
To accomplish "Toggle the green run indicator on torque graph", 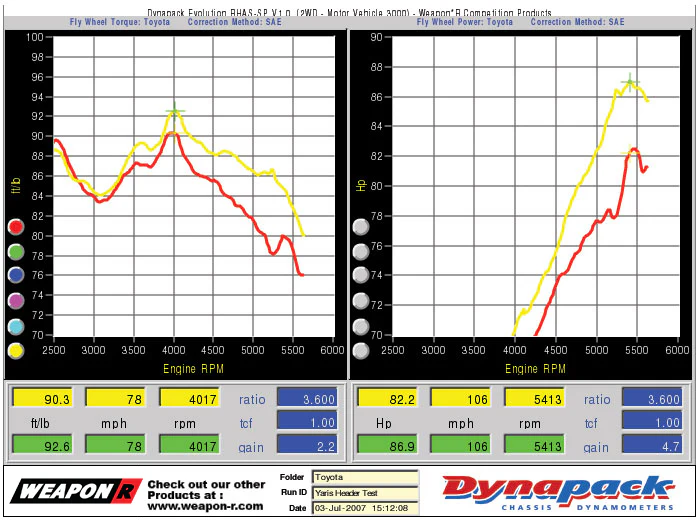I will 16,252.
